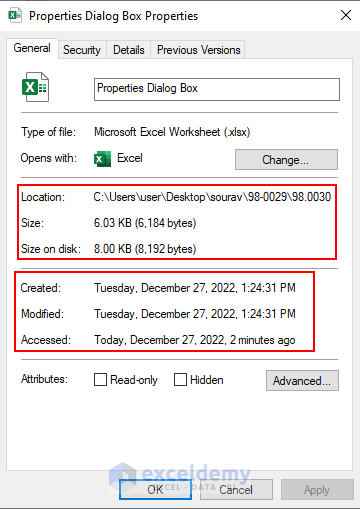The image size is (360, 509).
Task: Click the Location label
Action: pyautogui.click(x=43, y=197)
